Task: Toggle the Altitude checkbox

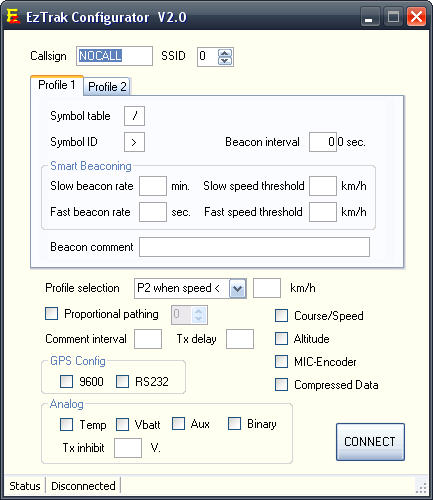Action: point(281,339)
